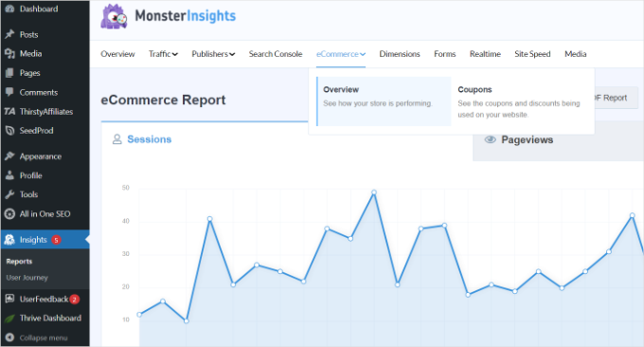This screenshot has height=347, width=644.
Task: Open Comments in WordPress sidebar
Action: point(39,93)
